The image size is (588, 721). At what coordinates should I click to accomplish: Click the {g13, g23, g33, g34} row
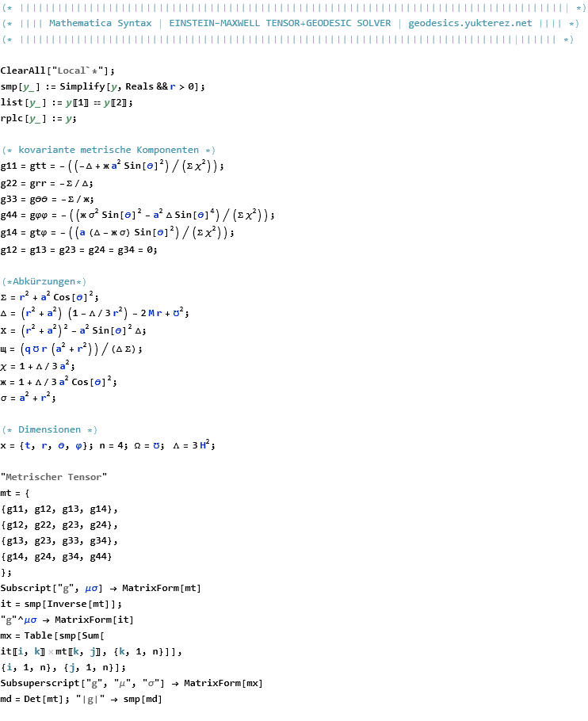(59, 540)
